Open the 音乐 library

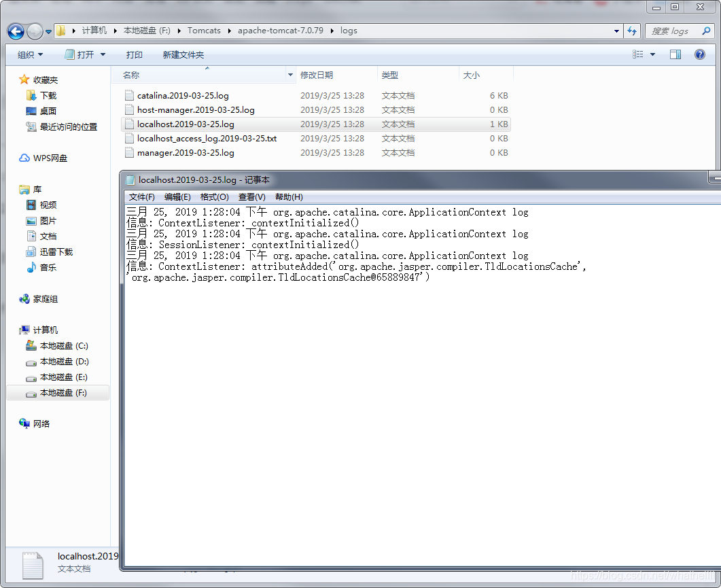48,268
